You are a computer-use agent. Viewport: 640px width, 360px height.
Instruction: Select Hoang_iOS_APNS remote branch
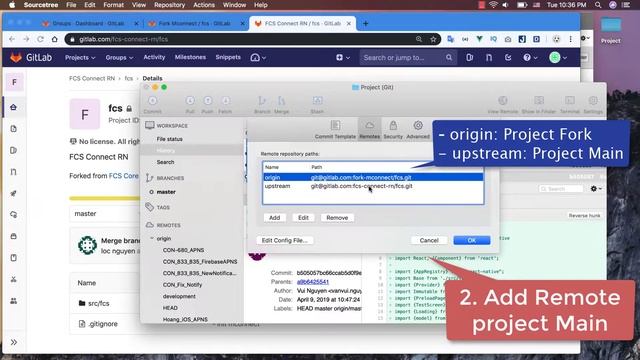185,319
